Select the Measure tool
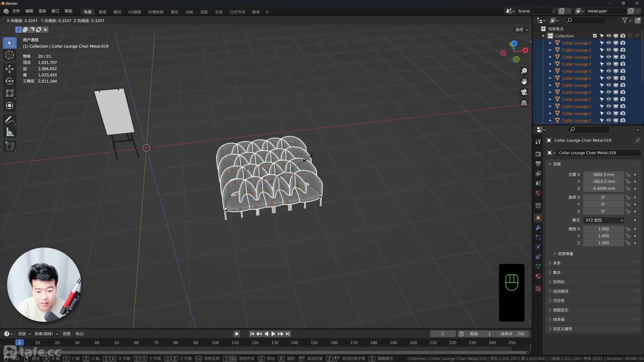Viewport: 644px width, 362px height. 9,132
